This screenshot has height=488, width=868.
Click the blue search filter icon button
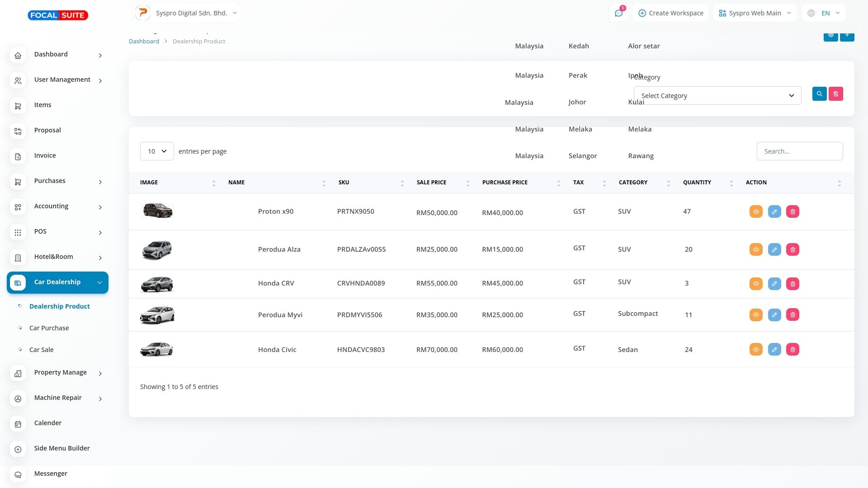819,94
